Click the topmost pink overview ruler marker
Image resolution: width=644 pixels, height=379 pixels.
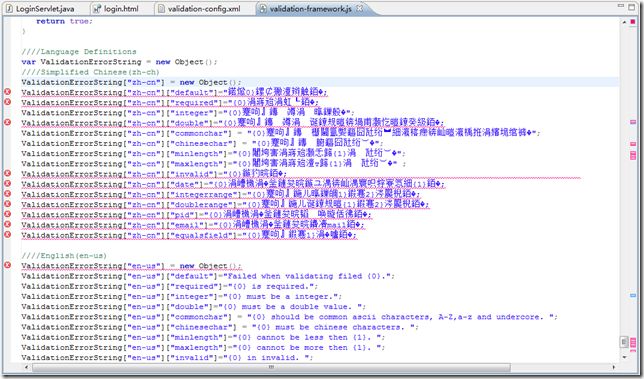tap(633, 122)
